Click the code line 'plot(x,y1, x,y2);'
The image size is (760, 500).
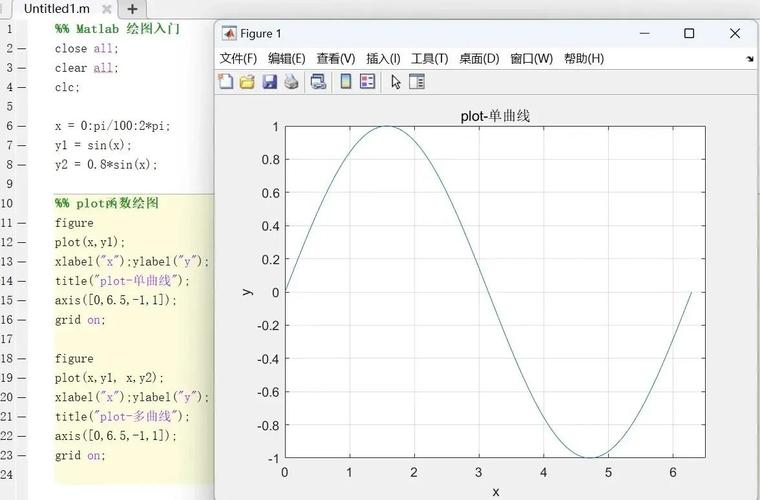110,378
